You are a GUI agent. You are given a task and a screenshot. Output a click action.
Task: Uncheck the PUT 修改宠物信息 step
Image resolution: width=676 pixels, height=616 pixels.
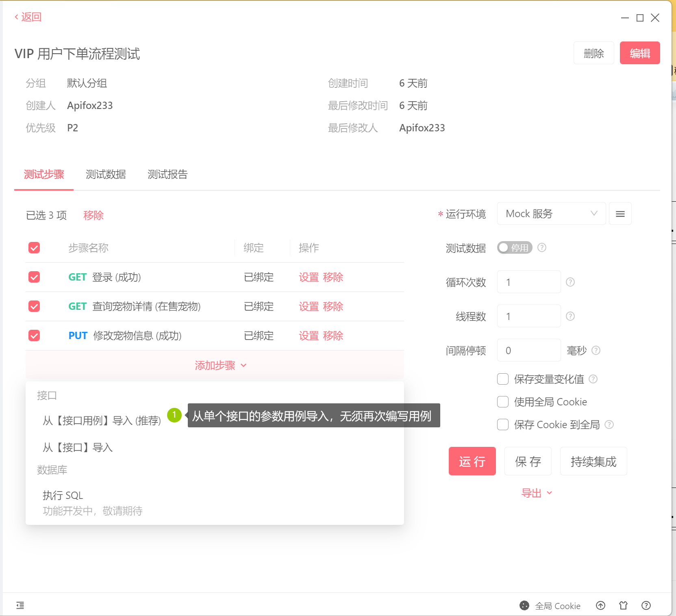(34, 335)
